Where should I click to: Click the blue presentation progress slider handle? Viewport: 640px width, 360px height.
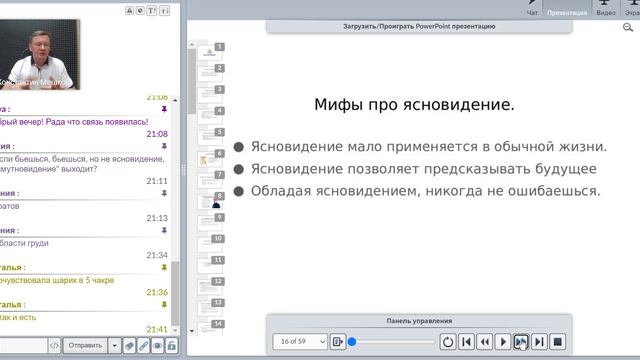click(352, 342)
